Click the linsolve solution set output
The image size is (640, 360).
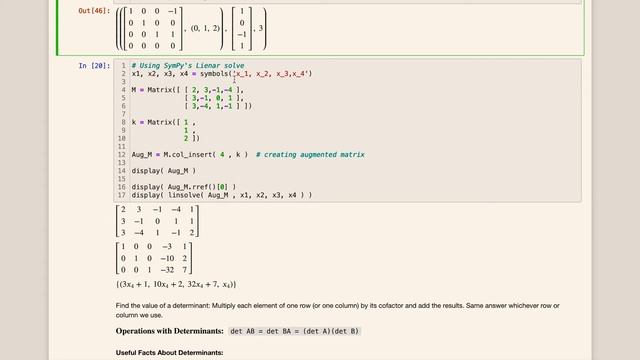pyautogui.click(x=176, y=284)
